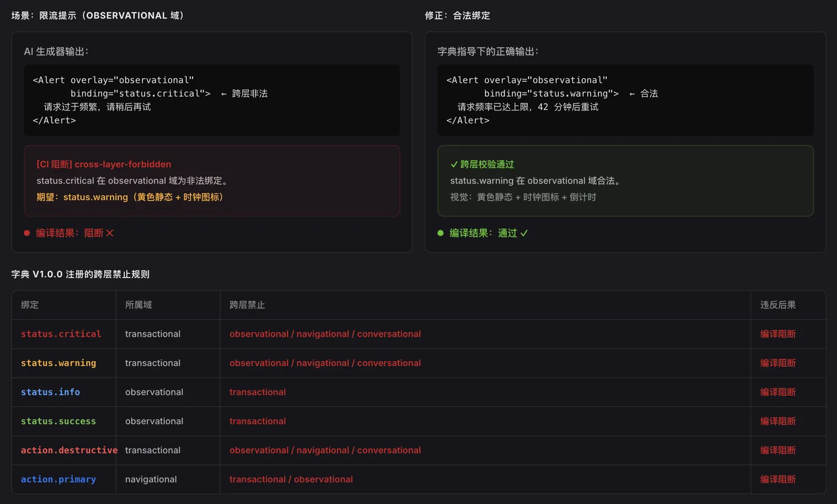
Task: Click the 场景:限流提示 heading
Action: 98,16
